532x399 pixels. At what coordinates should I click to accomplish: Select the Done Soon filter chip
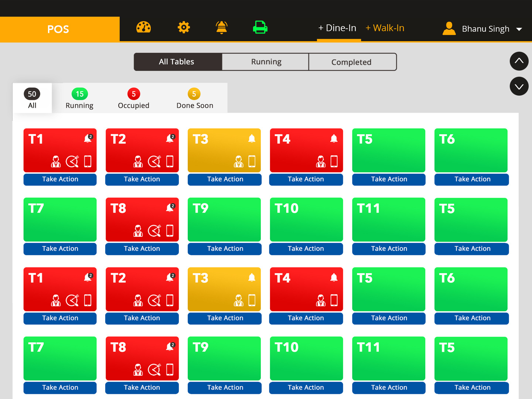194,98
